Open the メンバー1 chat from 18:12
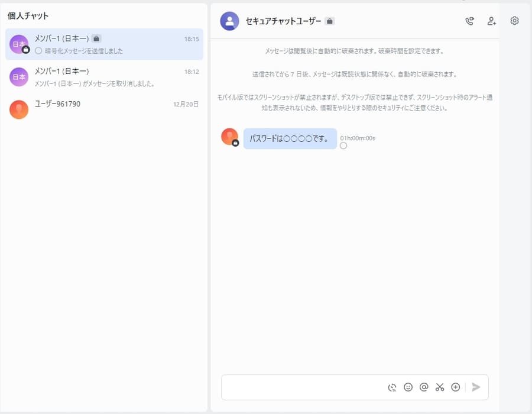The width and height of the screenshot is (532, 414). pyautogui.click(x=104, y=77)
